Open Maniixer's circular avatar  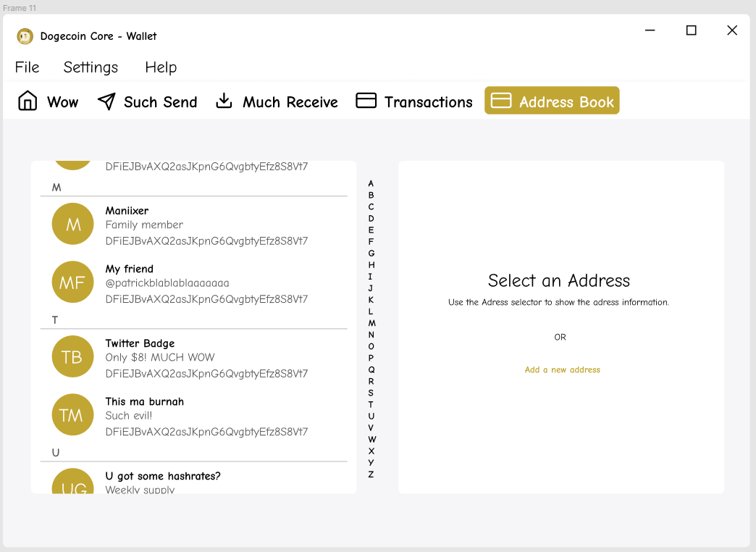click(x=72, y=224)
